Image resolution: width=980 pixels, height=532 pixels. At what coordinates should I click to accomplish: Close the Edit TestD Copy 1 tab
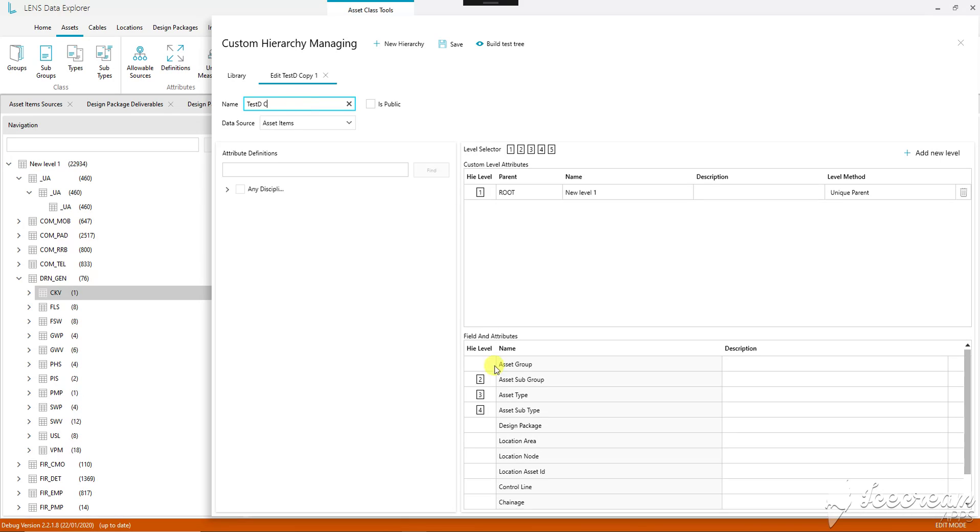coord(325,75)
